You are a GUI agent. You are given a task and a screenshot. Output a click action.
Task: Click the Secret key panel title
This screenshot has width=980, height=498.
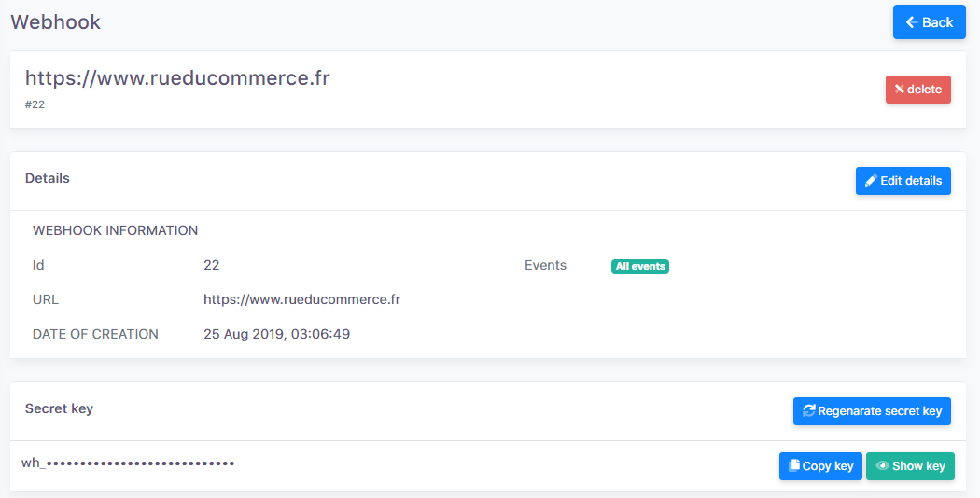(x=59, y=408)
